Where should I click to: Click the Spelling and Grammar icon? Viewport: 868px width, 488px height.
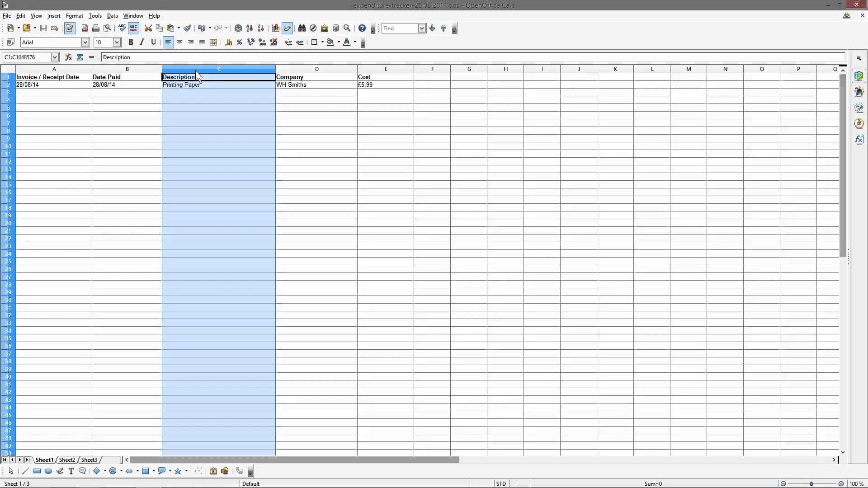coord(122,28)
